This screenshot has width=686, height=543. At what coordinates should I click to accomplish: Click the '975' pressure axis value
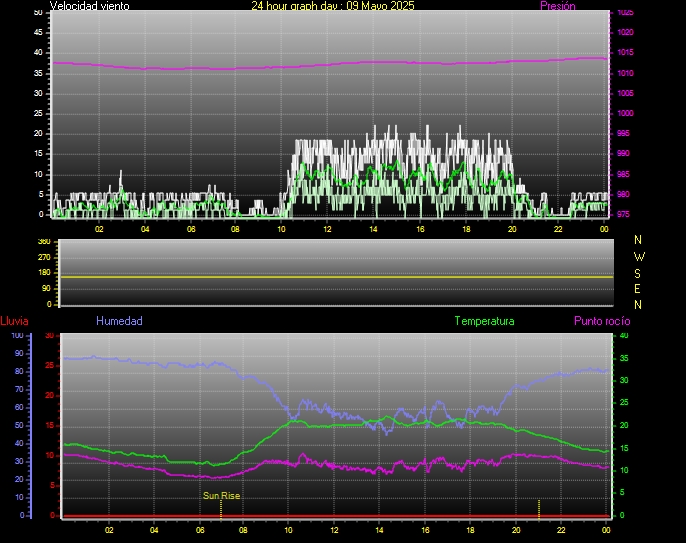[623, 214]
